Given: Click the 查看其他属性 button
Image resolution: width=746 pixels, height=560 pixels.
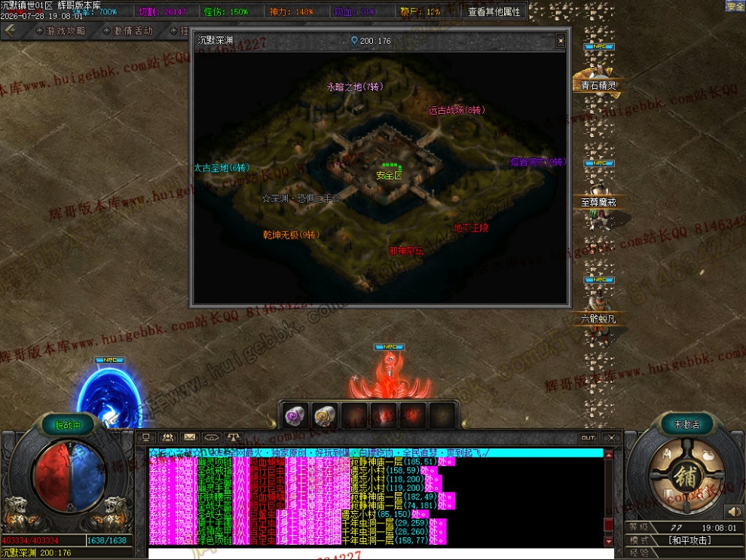Looking at the screenshot, I should 494,11.
